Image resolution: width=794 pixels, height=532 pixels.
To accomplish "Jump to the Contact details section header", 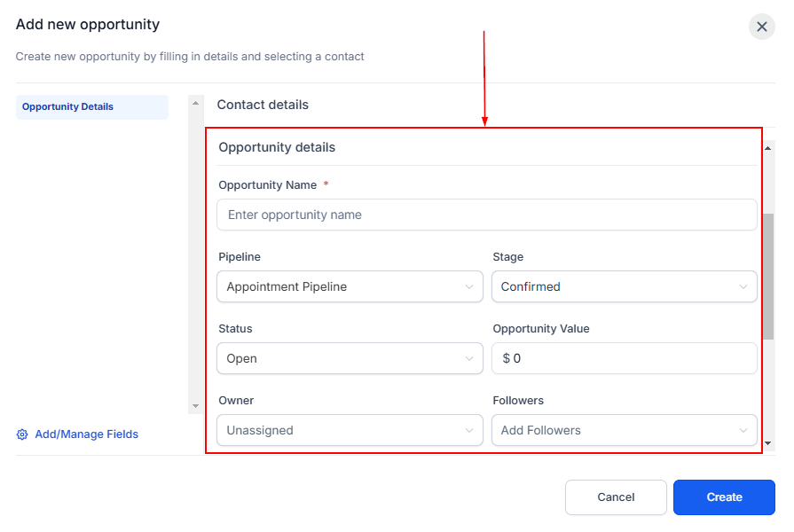I will [x=263, y=105].
